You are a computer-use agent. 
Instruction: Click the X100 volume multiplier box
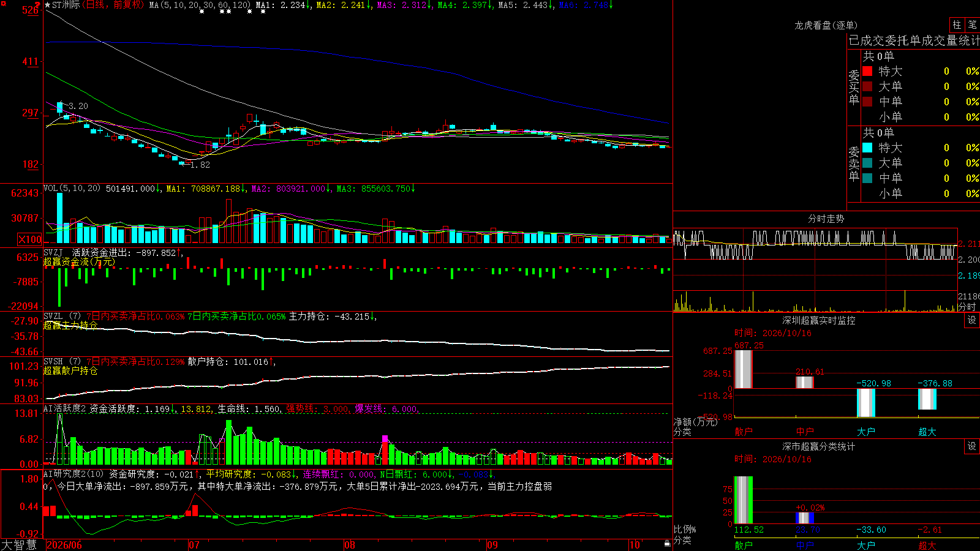30,239
